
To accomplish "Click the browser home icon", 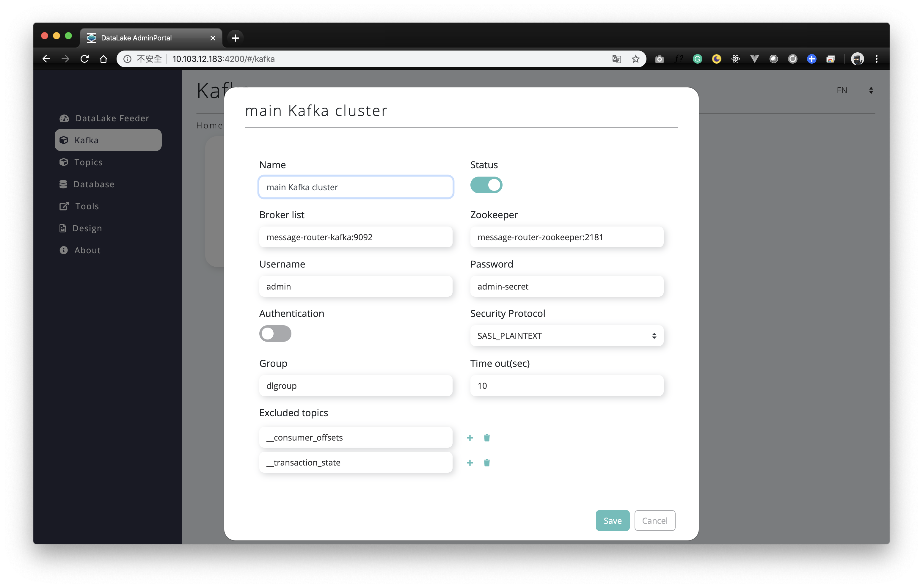I will [103, 59].
